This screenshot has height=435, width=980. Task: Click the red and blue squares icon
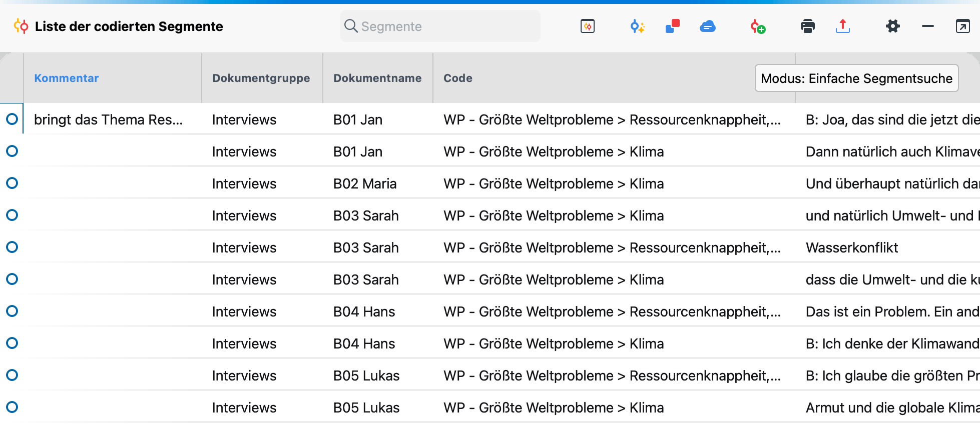673,26
